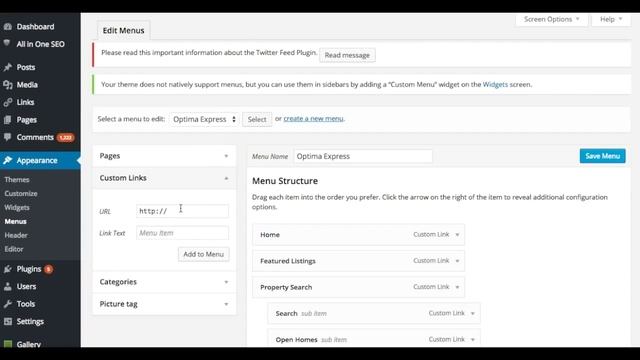Click the Posts pushpin icon
This screenshot has width=640, height=360.
pos(8,67)
